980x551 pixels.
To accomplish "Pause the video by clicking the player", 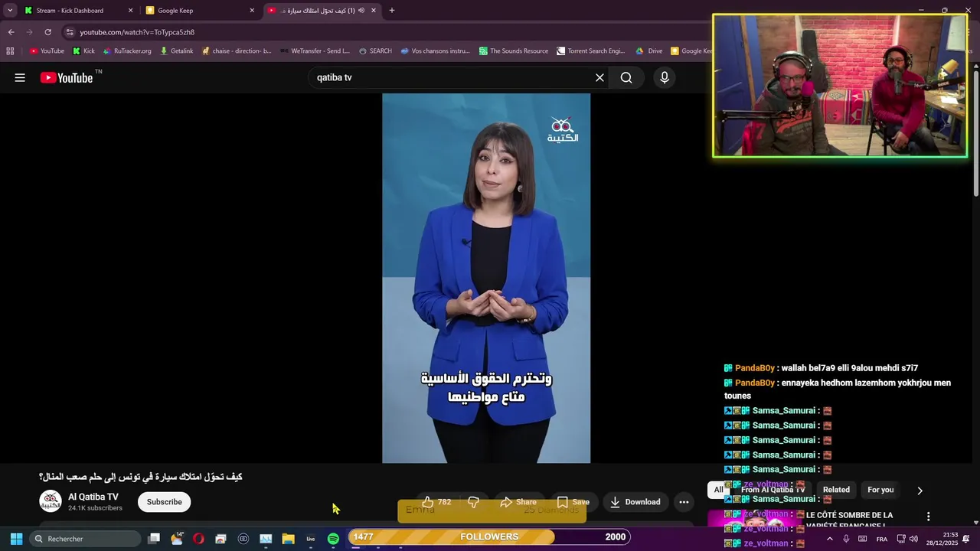I will pos(486,278).
